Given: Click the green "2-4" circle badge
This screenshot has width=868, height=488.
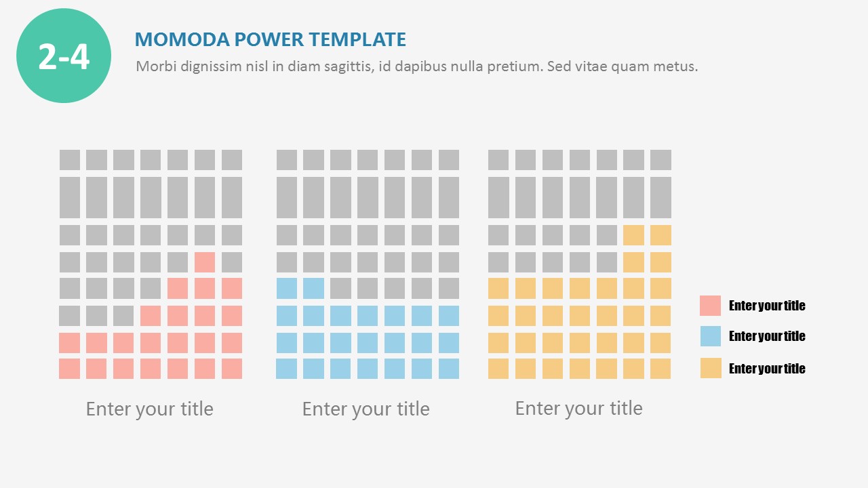Looking at the screenshot, I should [64, 56].
